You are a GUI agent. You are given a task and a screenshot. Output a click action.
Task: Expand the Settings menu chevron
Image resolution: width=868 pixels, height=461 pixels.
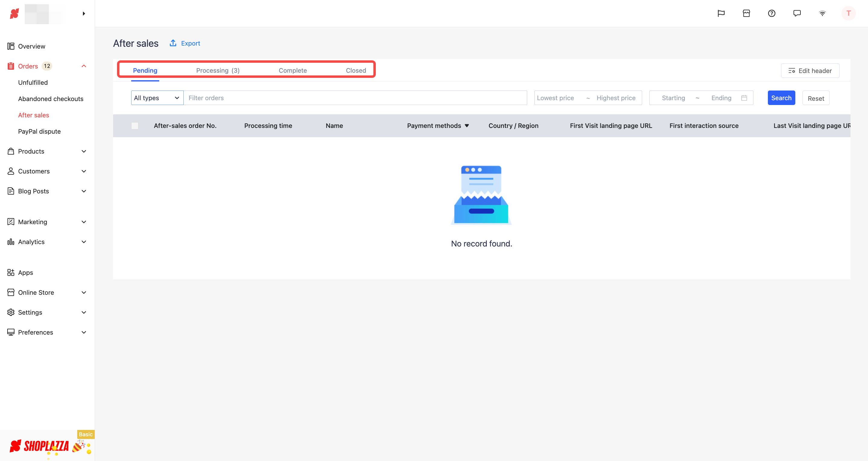tap(84, 312)
